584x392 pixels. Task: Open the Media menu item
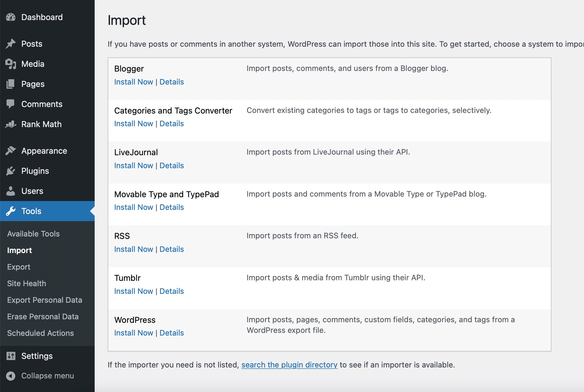pos(33,64)
